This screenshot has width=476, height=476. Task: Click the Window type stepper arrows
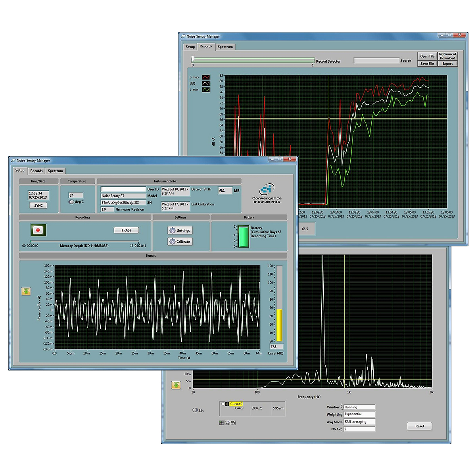click(x=342, y=407)
